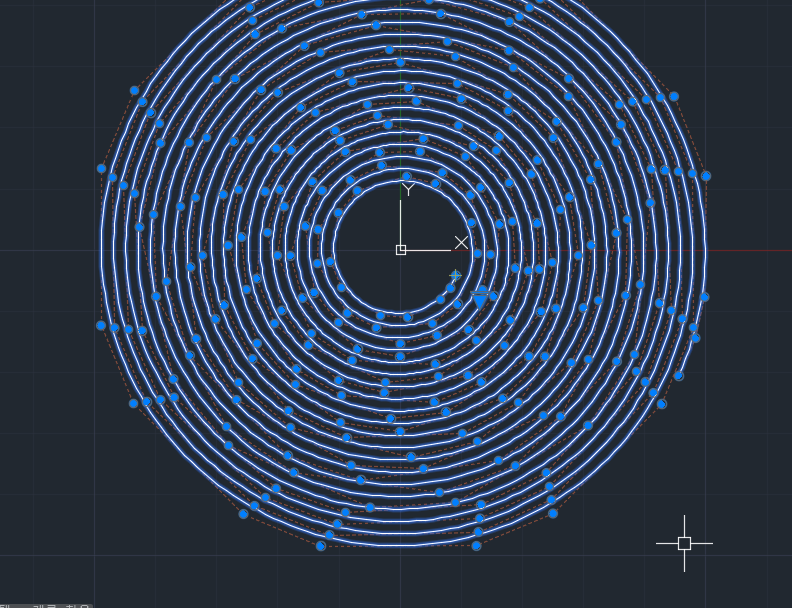The width and height of the screenshot is (792, 608).
Task: Select the spiral's innermost start grip with yellow cross
Action: pyautogui.click(x=455, y=275)
